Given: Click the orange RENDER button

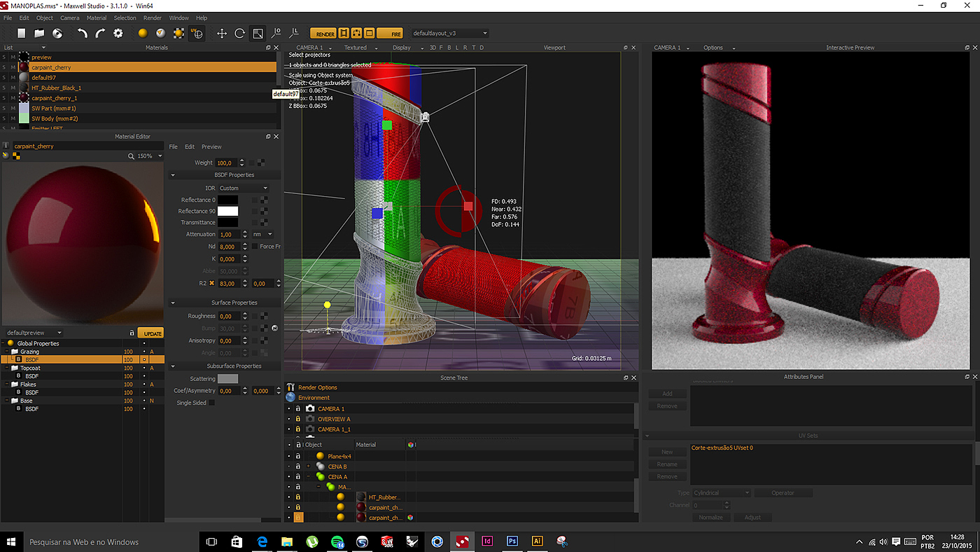Looking at the screenshot, I should click(325, 34).
